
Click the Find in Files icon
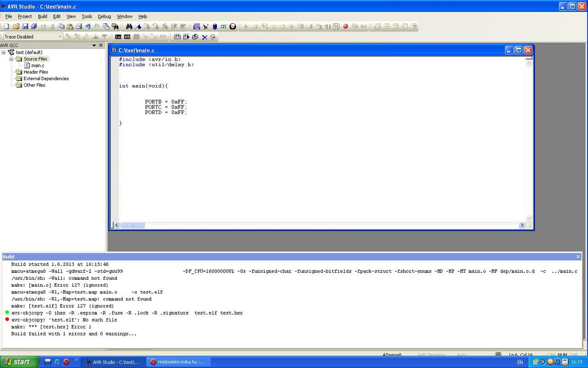pyautogui.click(x=115, y=26)
